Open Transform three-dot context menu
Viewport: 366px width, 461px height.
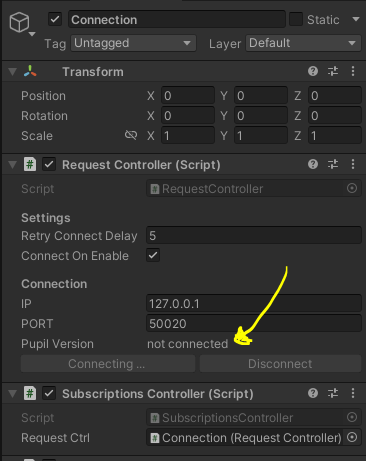point(353,71)
